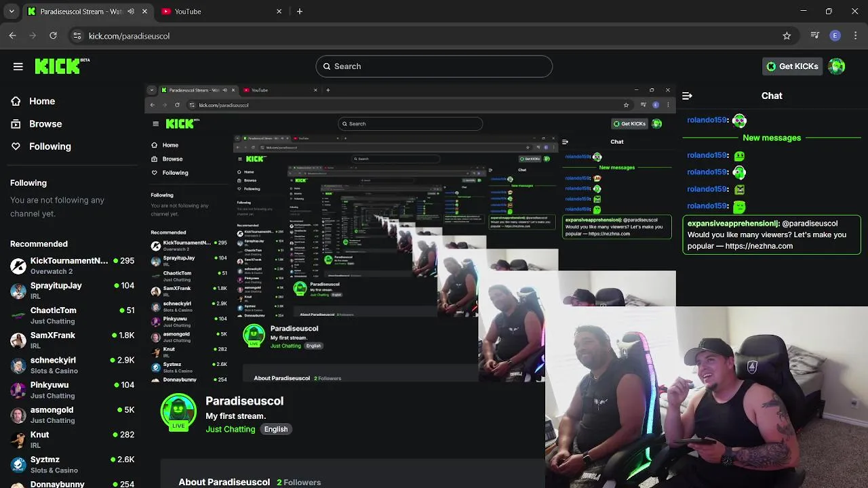The height and width of the screenshot is (488, 868).
Task: Open the user avatar menu
Action: pyautogui.click(x=837, y=66)
